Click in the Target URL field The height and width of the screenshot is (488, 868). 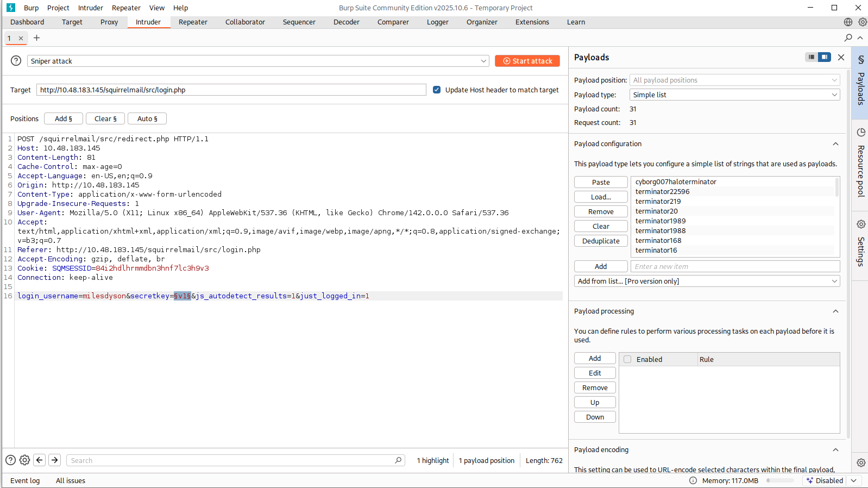tap(231, 90)
